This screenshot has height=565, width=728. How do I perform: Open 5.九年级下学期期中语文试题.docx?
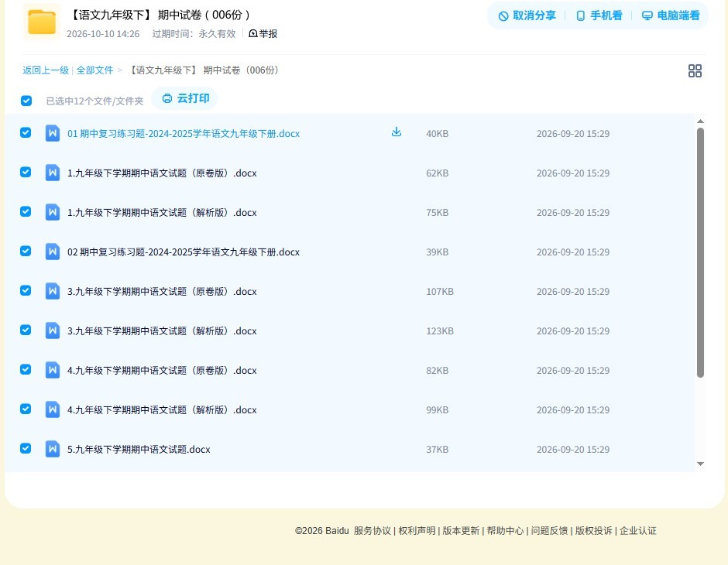coord(139,449)
